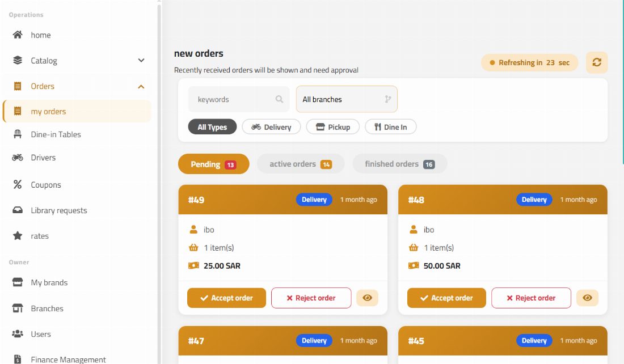Image resolution: width=624 pixels, height=364 pixels.
Task: Click the keywords search field
Action: [239, 99]
